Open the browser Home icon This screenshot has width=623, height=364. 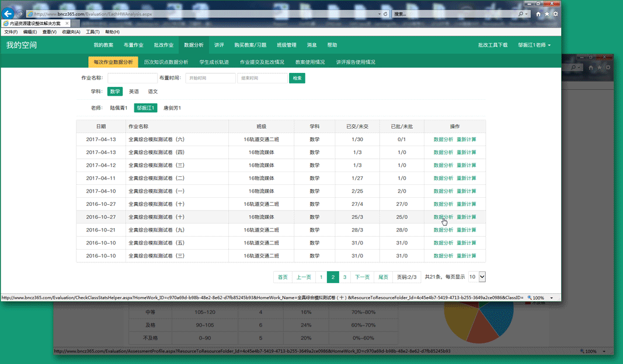(538, 14)
